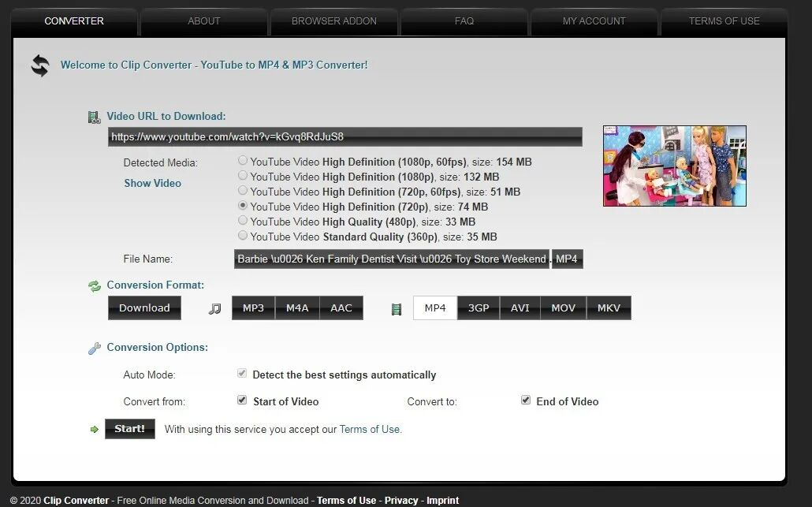Viewport: 812px width, 507px height.
Task: Click the Download format button
Action: coord(144,308)
